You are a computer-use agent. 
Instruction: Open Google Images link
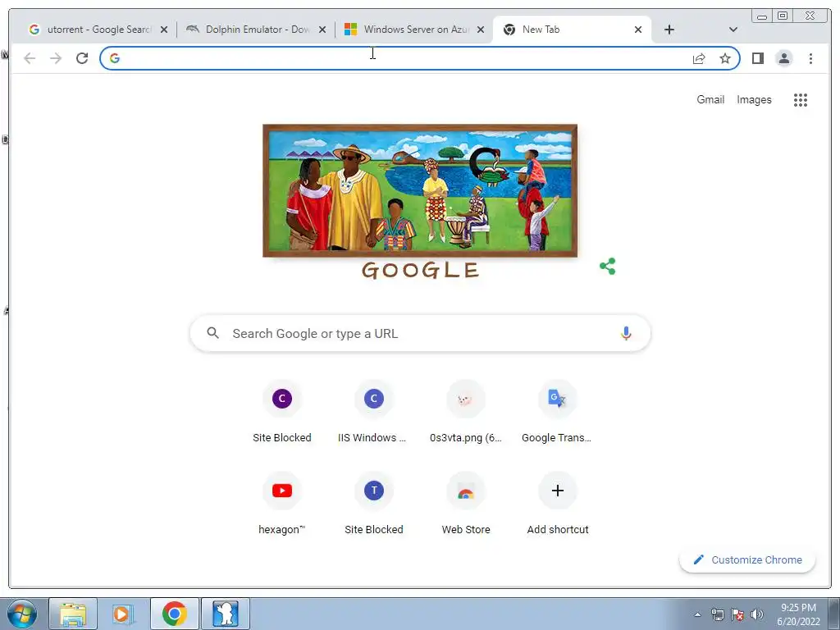pos(754,99)
